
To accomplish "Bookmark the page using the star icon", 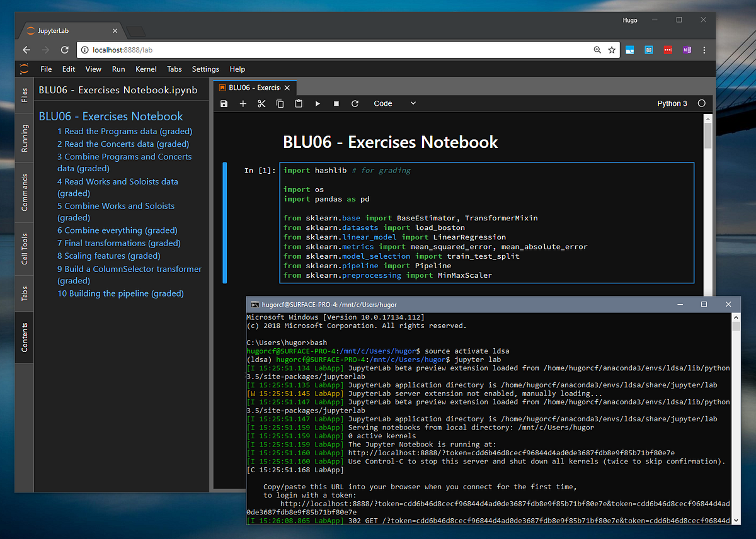I will (x=612, y=50).
